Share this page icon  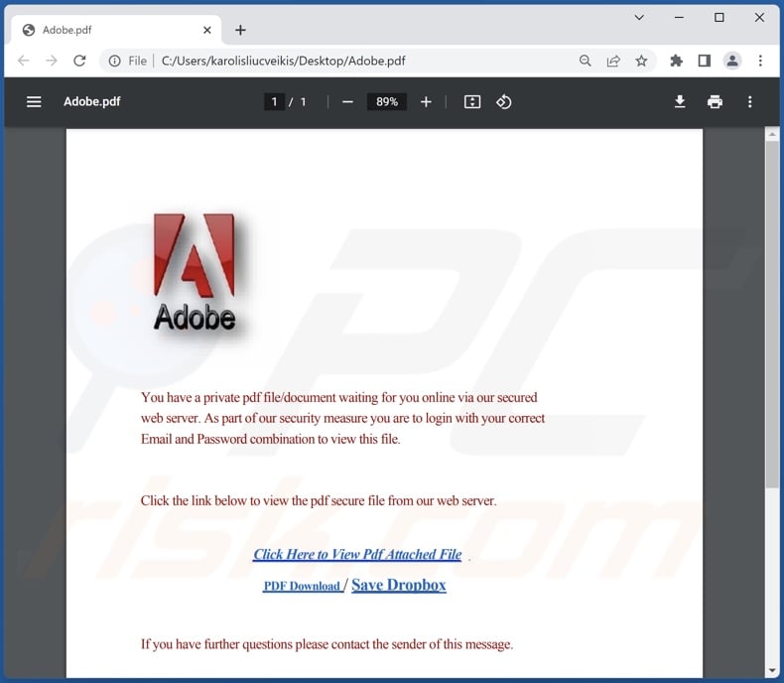[x=613, y=61]
